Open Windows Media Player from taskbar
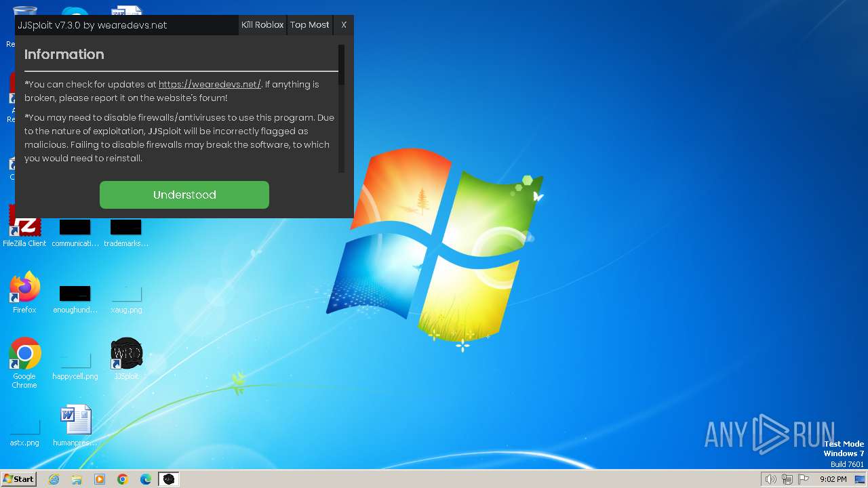Image resolution: width=868 pixels, height=488 pixels. (100, 479)
